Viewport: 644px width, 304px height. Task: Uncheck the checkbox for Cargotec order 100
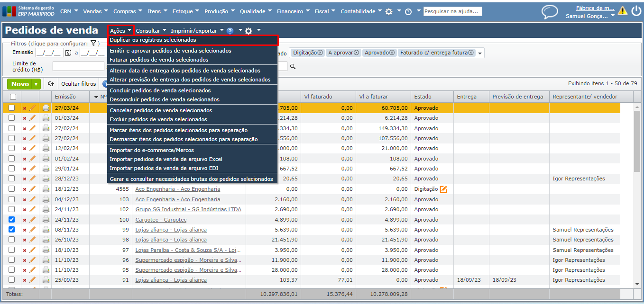[x=12, y=220]
